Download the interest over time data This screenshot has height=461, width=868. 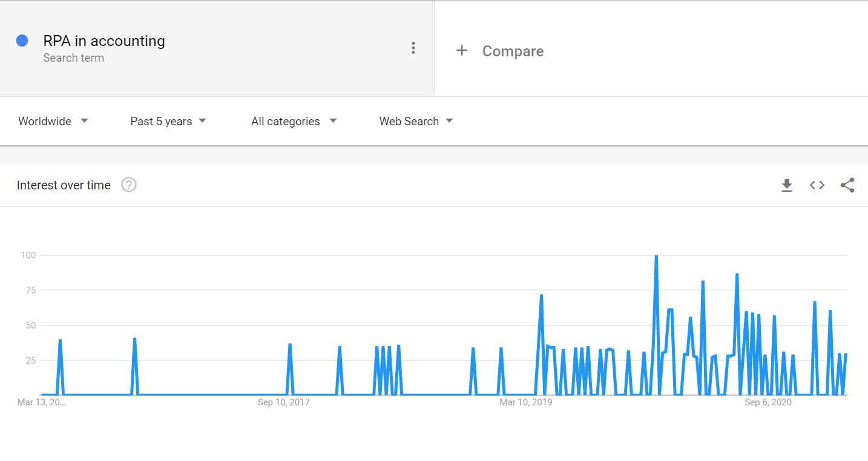click(x=786, y=185)
